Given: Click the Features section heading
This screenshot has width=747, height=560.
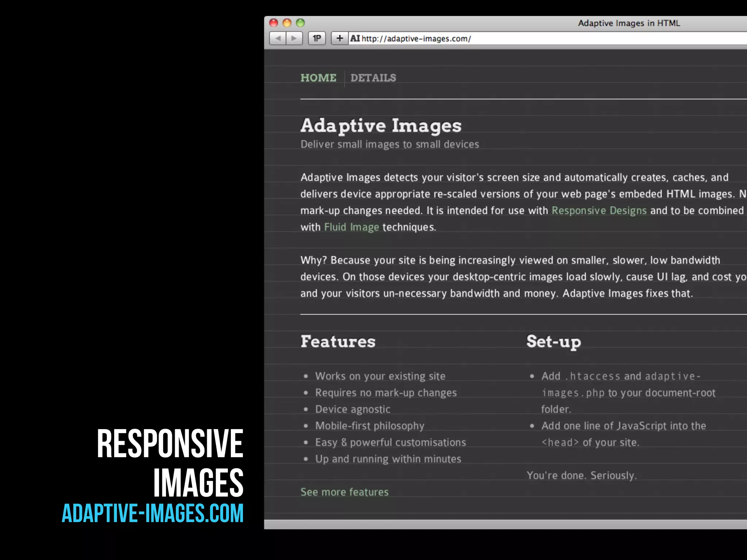Looking at the screenshot, I should [x=338, y=342].
